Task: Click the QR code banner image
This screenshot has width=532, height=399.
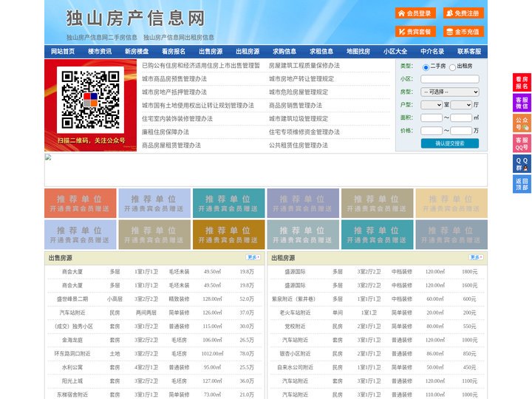Action: [x=91, y=105]
